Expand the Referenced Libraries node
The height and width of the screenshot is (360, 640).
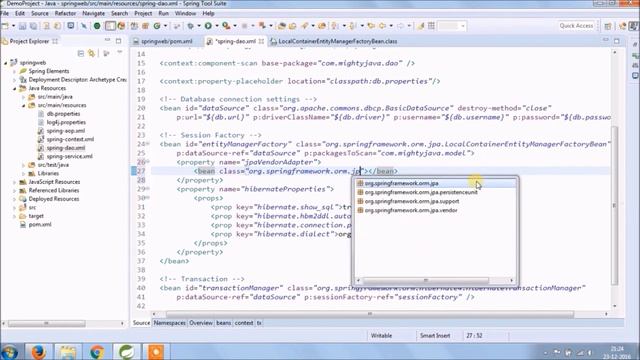point(15,191)
